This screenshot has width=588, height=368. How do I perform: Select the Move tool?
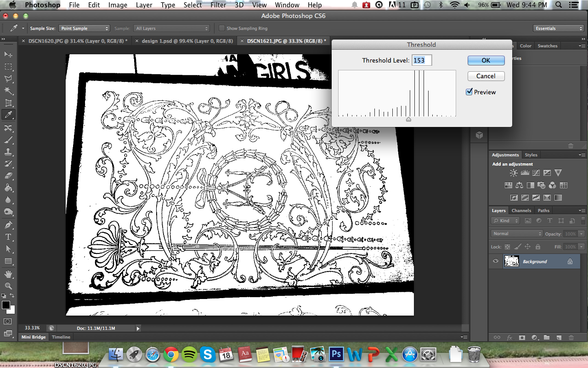[8, 55]
